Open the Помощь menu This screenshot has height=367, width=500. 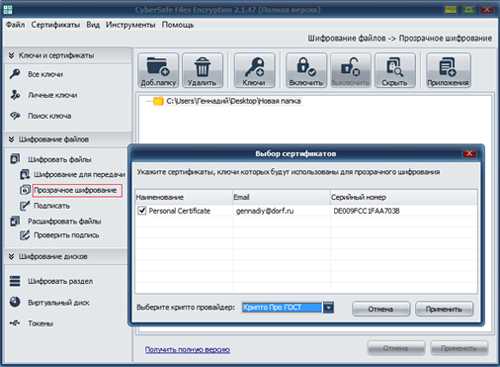click(177, 25)
